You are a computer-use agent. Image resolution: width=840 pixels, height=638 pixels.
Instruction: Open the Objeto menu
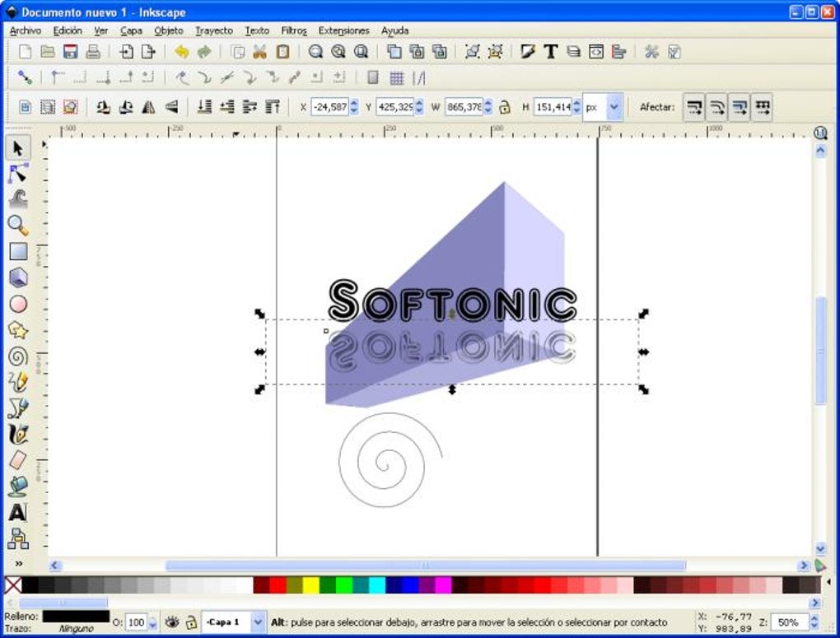[169, 31]
